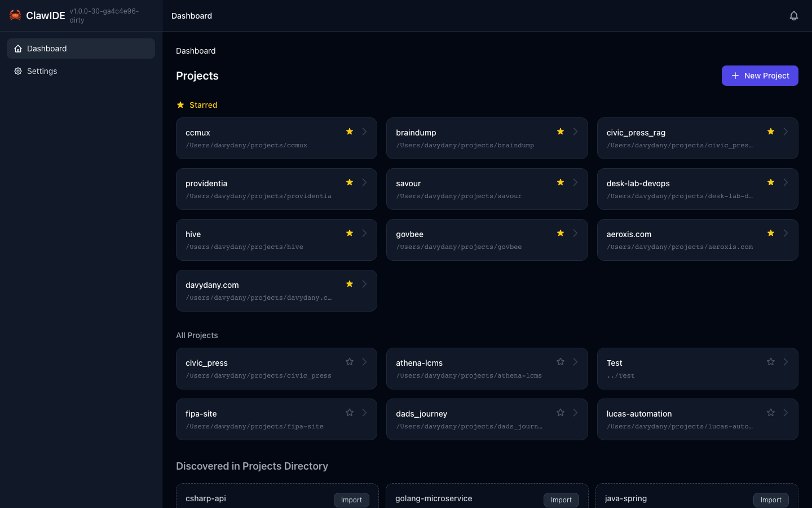
Task: Unstar the ccmux project
Action: coord(350,132)
